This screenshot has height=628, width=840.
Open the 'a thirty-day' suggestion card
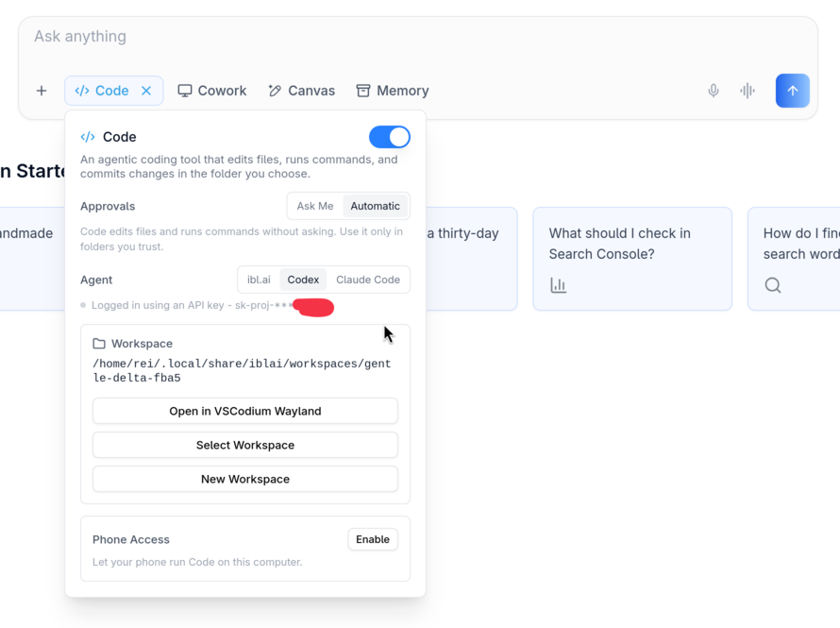tap(471, 259)
